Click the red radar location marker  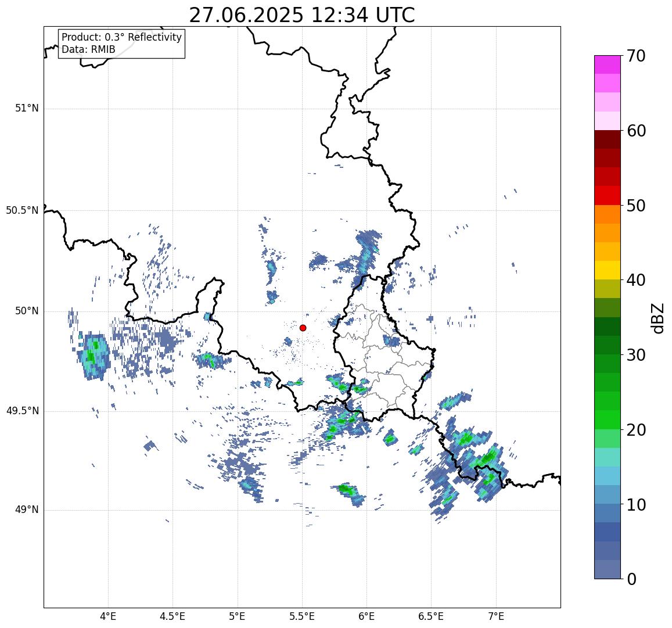[x=303, y=328]
